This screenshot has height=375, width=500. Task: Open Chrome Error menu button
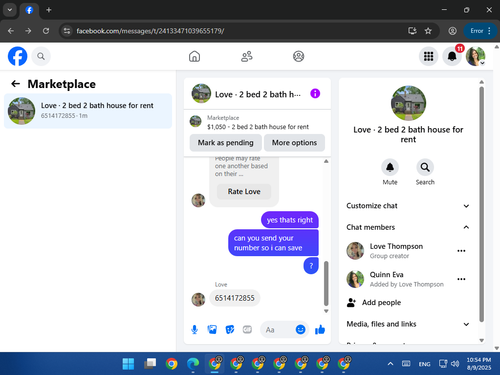(x=480, y=31)
